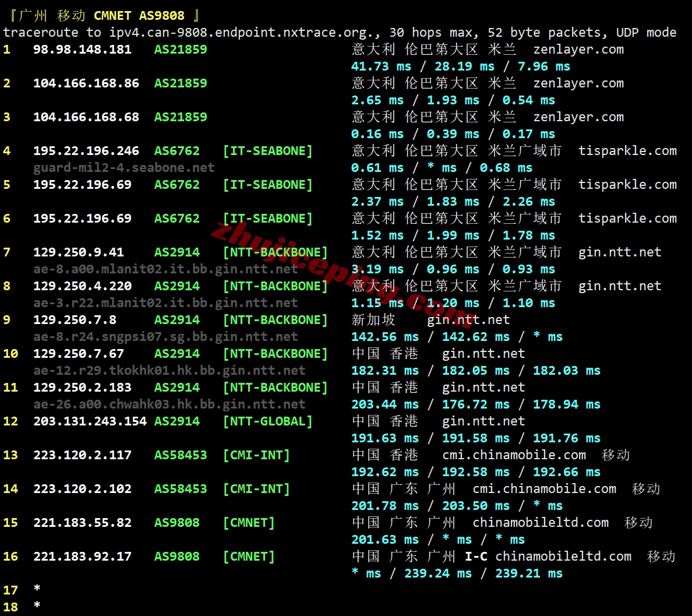Click latency value 182.31 ms

point(385,371)
